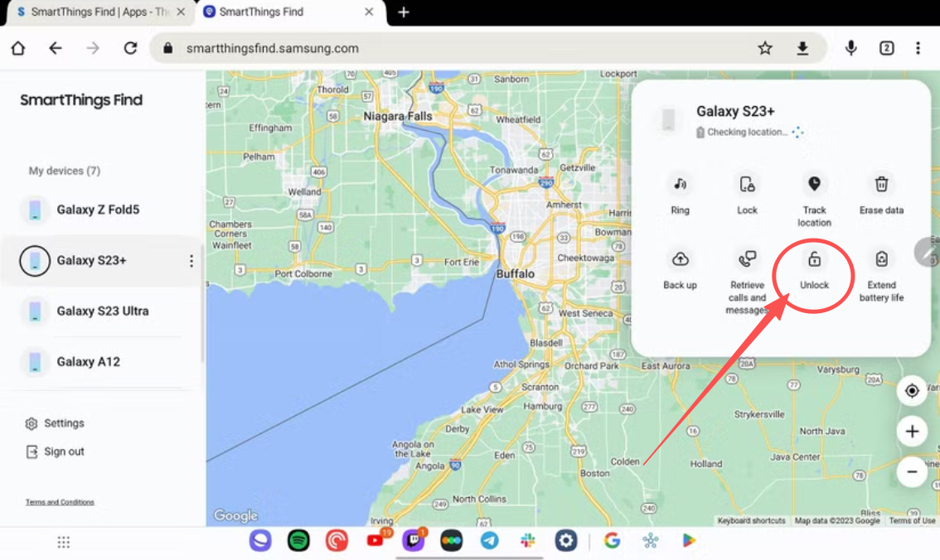Screen dimensions: 940x560
Task: Open a new browser tab
Action: coord(404,12)
